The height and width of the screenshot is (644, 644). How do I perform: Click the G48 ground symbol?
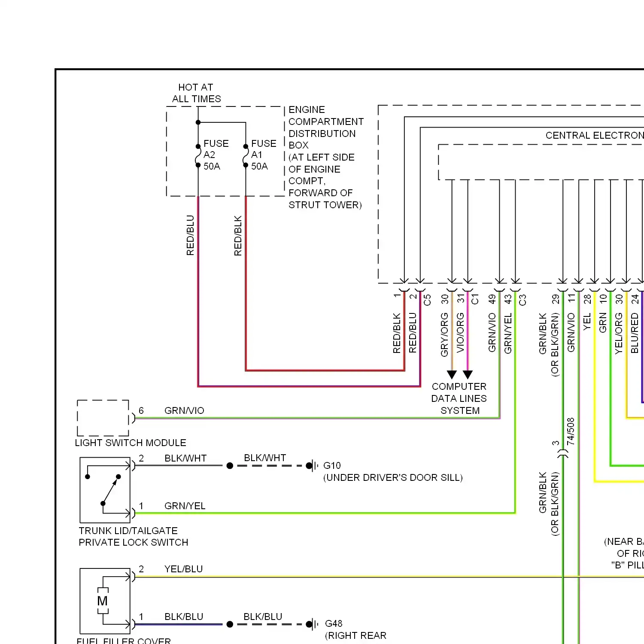point(313,624)
